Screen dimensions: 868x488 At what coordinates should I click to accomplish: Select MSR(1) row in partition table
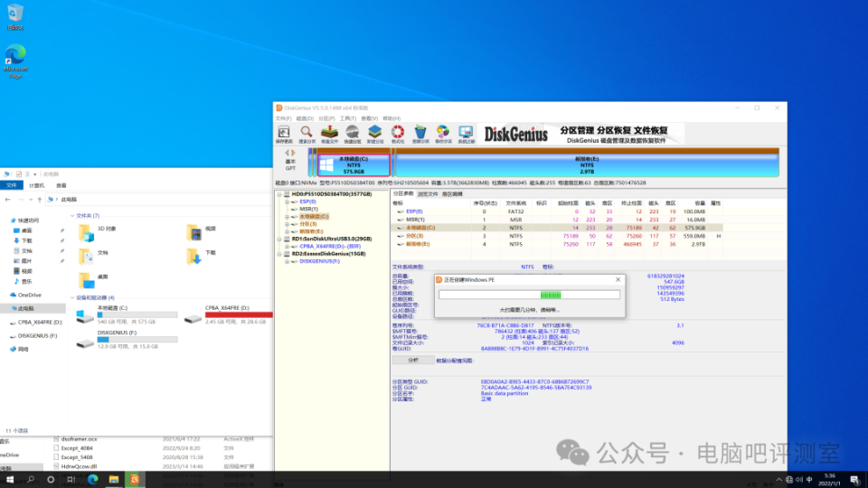557,220
